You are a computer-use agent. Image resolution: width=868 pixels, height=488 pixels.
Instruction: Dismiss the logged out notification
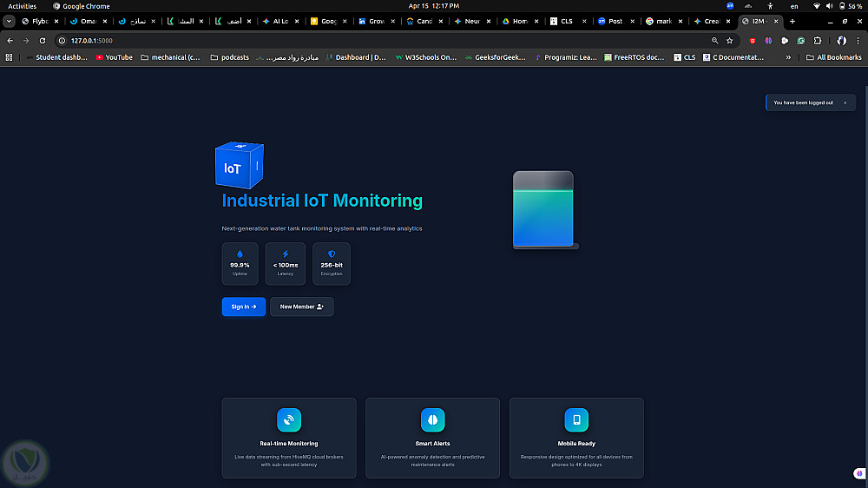tap(845, 102)
